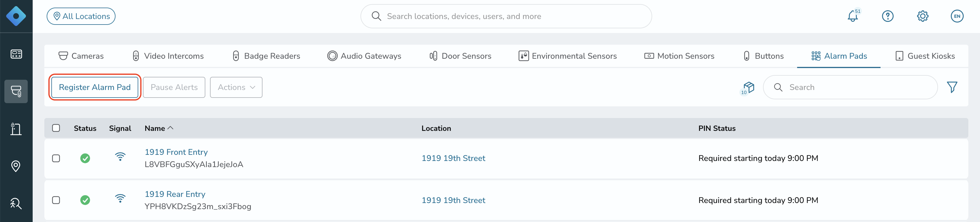Image resolution: width=980 pixels, height=222 pixels.
Task: Click serial YPH8VKDzSg23m_sxi3Fbog
Action: 198,207
